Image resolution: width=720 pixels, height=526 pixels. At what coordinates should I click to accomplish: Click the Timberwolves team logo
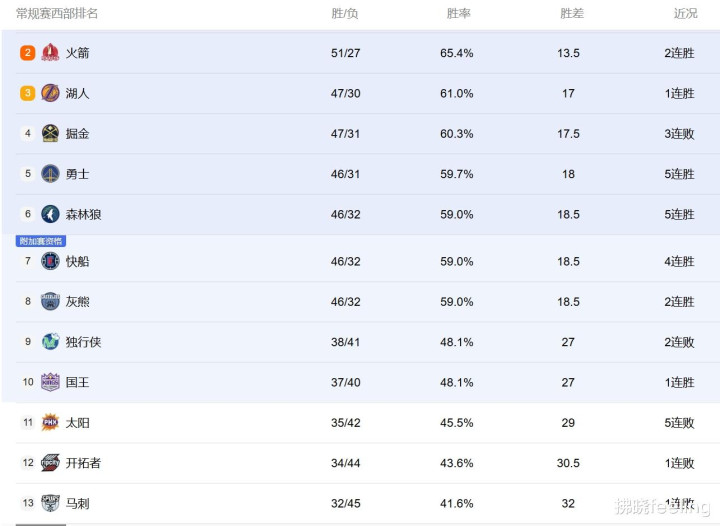pyautogui.click(x=50, y=214)
